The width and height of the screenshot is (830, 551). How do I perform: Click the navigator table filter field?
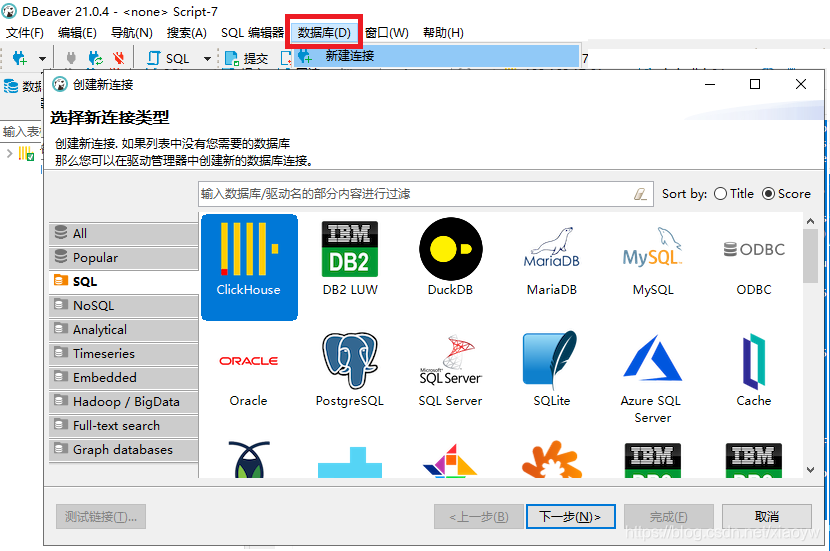click(x=21, y=131)
